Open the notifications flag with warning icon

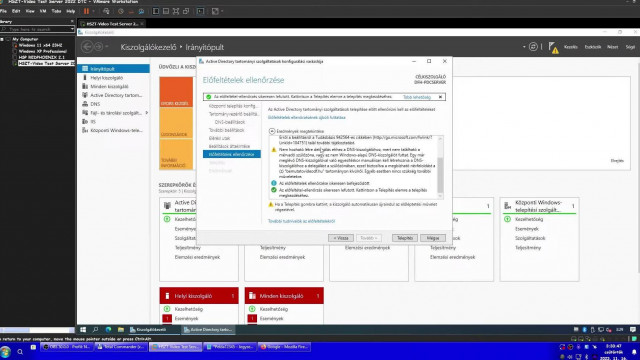tap(553, 47)
